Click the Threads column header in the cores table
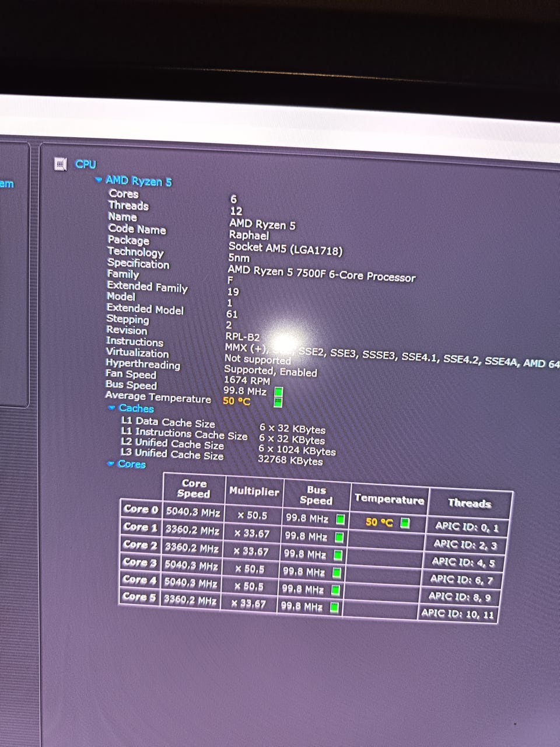 470,502
